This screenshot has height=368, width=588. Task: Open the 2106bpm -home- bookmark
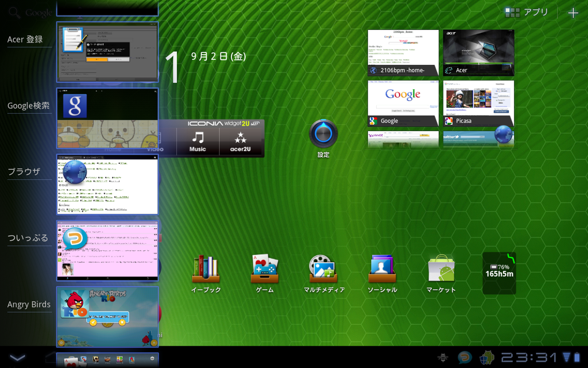click(403, 52)
